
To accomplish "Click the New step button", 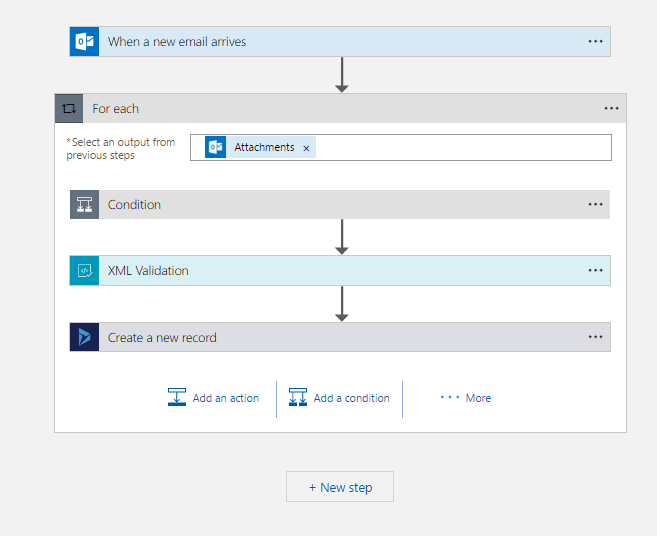I will point(340,487).
